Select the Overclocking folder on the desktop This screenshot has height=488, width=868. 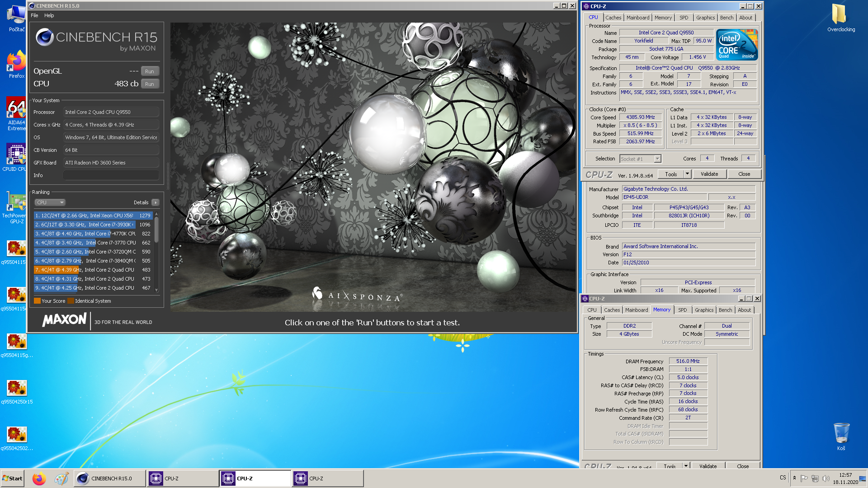(841, 18)
